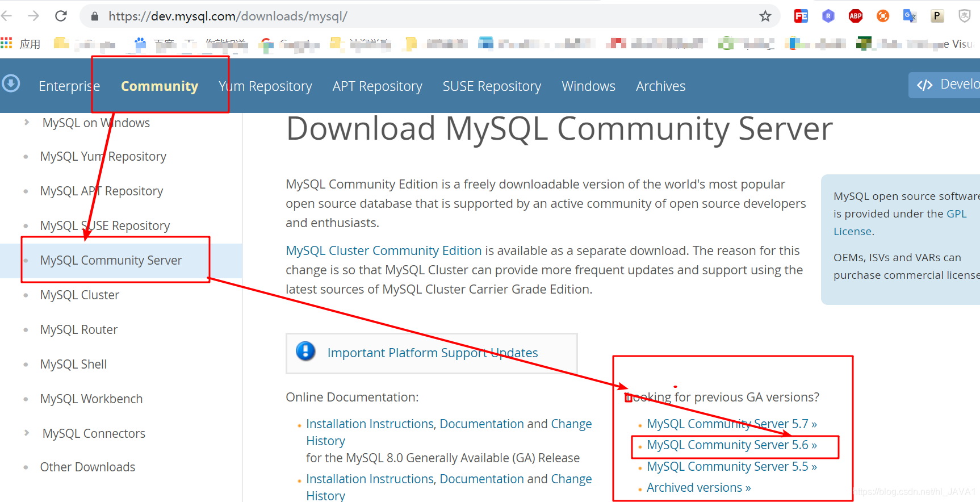The height and width of the screenshot is (502, 980).
Task: Open Archived versions link
Action: 699,488
